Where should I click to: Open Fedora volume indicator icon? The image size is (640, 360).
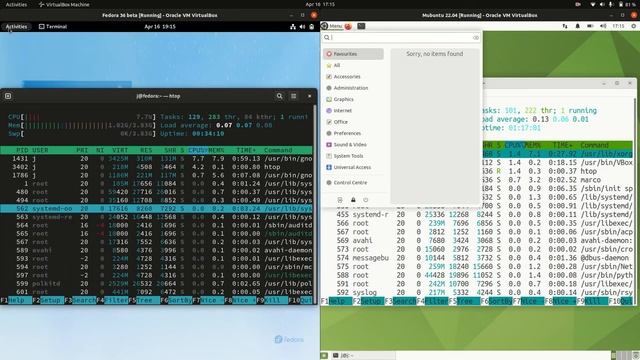click(302, 27)
